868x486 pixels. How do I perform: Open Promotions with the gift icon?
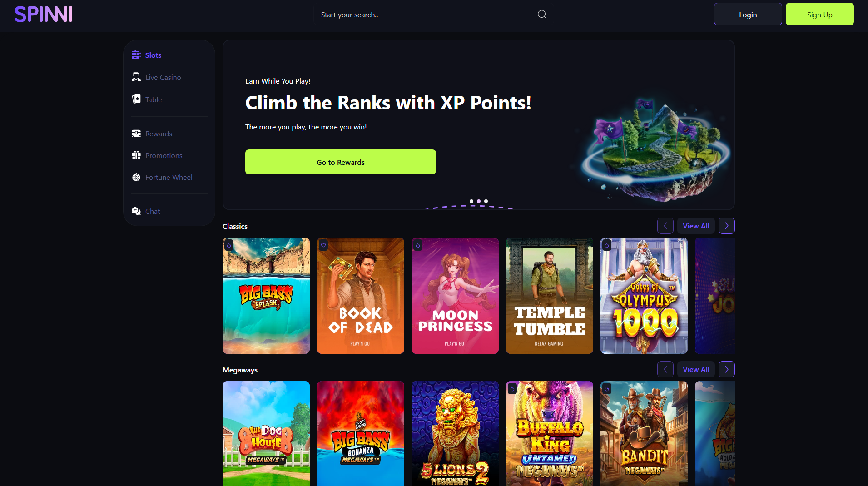click(157, 155)
